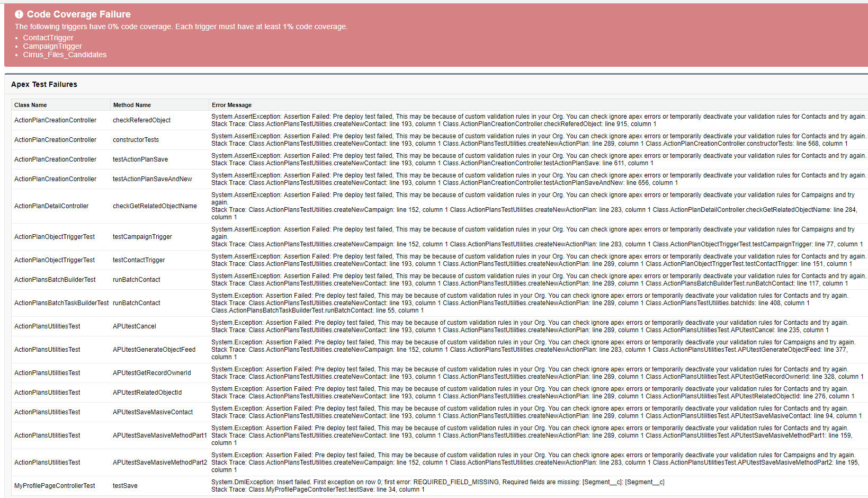868x498 pixels.
Task: Click the warning icon in the failure banner
Action: point(20,14)
